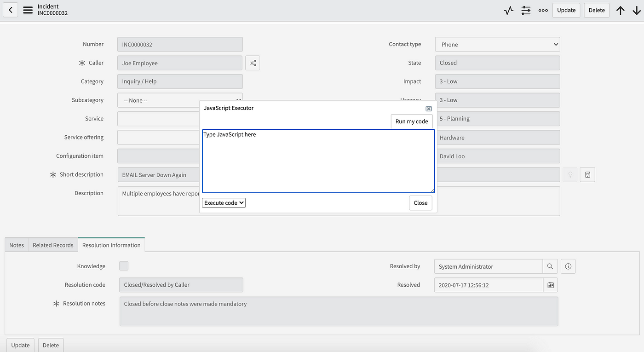Click Close button in JavaScript Executor
This screenshot has height=352, width=644.
coord(420,203)
